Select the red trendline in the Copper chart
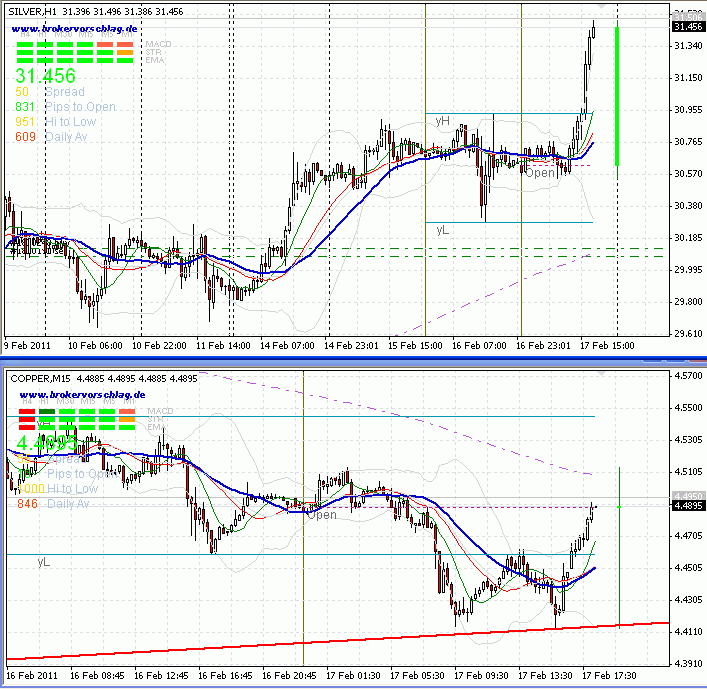 pyautogui.click(x=338, y=640)
